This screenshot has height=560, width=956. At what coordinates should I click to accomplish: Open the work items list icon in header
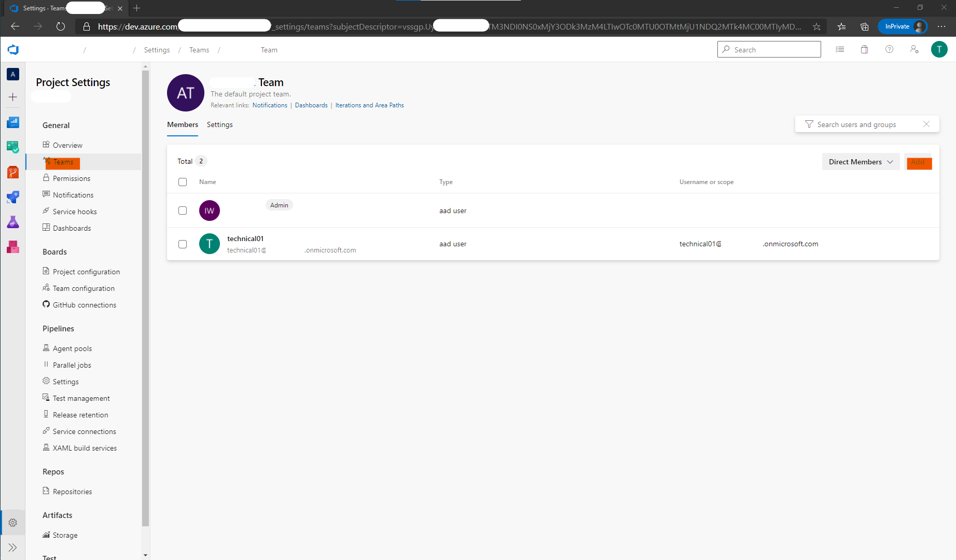pyautogui.click(x=840, y=50)
